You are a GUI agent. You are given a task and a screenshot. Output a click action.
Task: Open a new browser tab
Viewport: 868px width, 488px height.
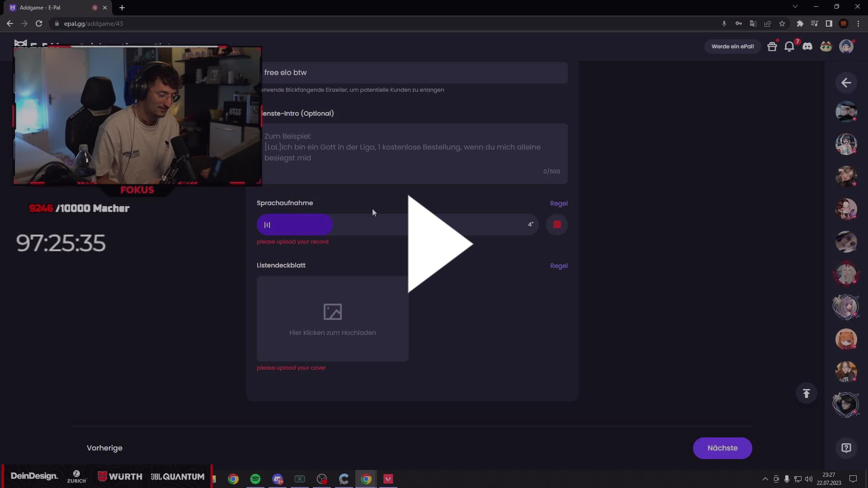122,8
